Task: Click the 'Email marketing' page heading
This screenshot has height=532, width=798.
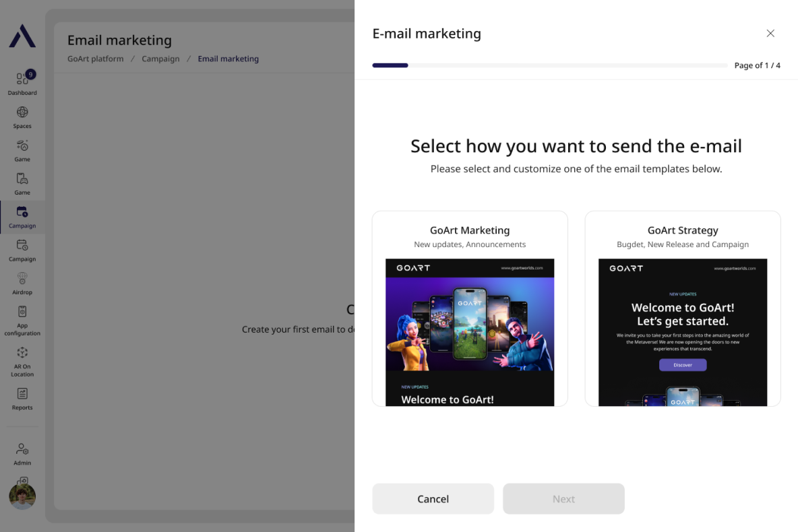Action: 119,40
